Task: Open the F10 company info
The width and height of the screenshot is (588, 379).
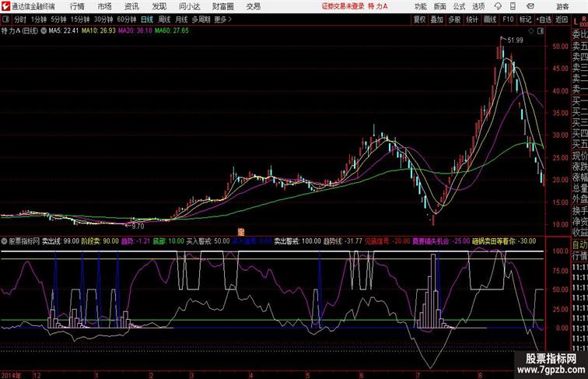Action: point(508,19)
